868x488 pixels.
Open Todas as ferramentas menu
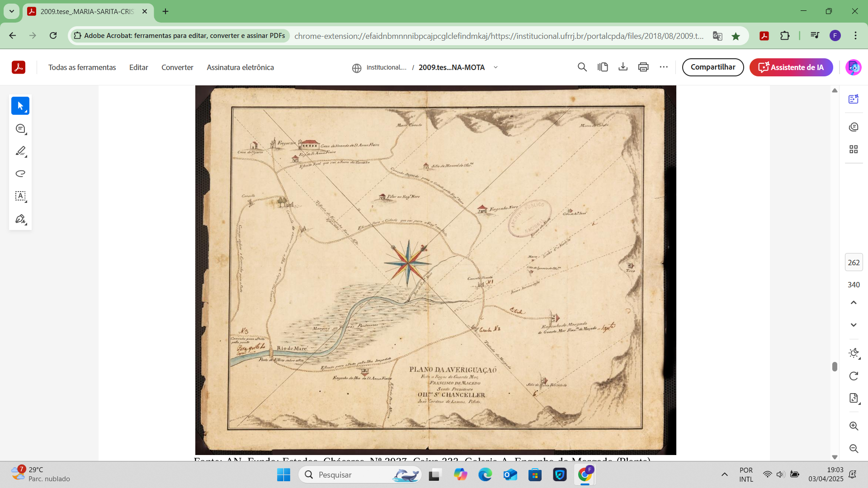coord(82,67)
